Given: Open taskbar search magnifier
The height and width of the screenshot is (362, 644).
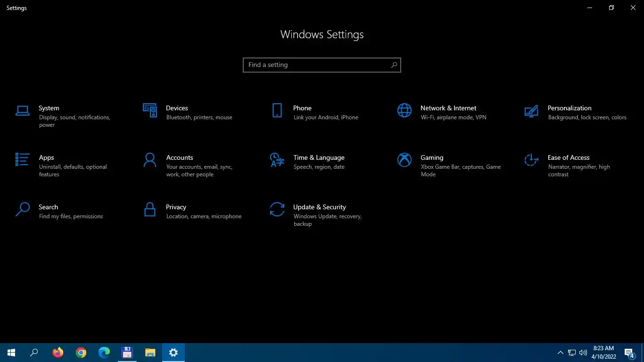Looking at the screenshot, I should 34,353.
